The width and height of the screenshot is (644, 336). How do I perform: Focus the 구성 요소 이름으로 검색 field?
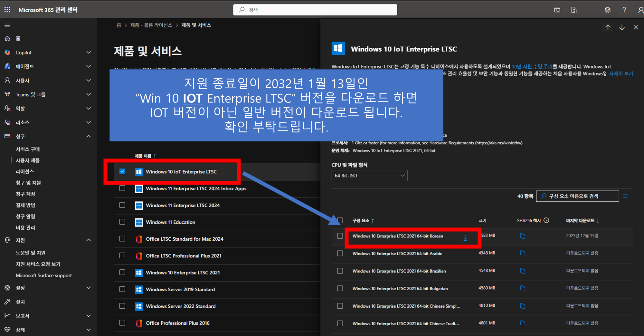click(x=577, y=196)
